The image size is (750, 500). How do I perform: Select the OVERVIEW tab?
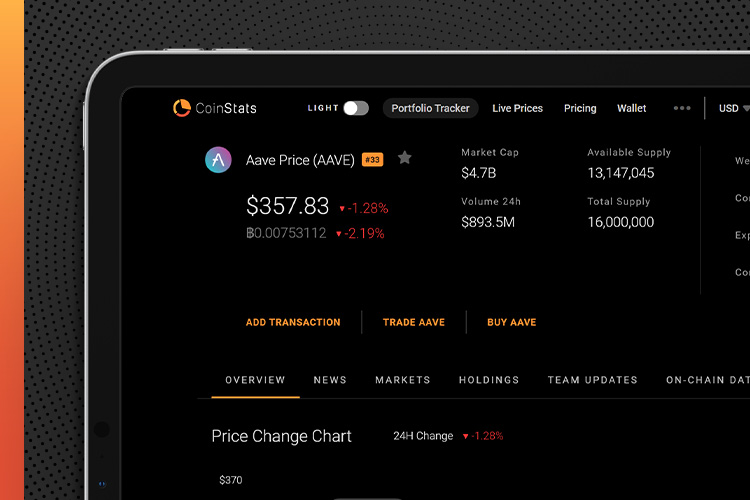coord(255,380)
